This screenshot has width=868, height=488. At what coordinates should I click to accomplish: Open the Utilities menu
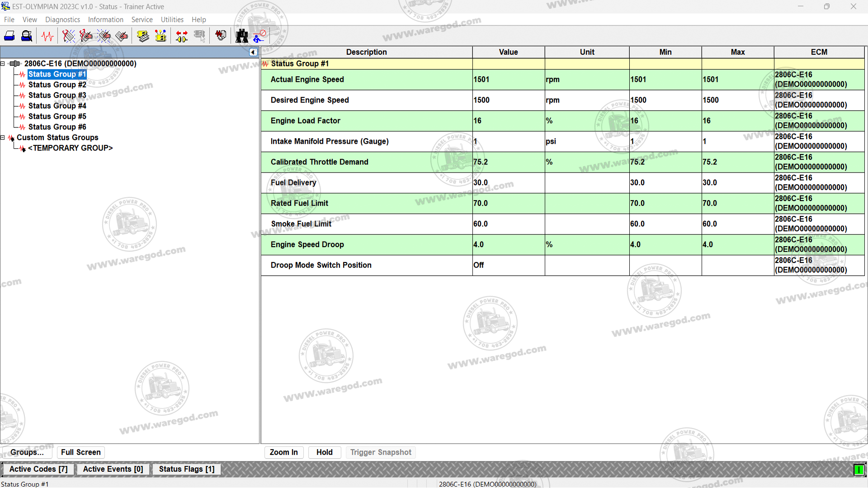pyautogui.click(x=172, y=19)
